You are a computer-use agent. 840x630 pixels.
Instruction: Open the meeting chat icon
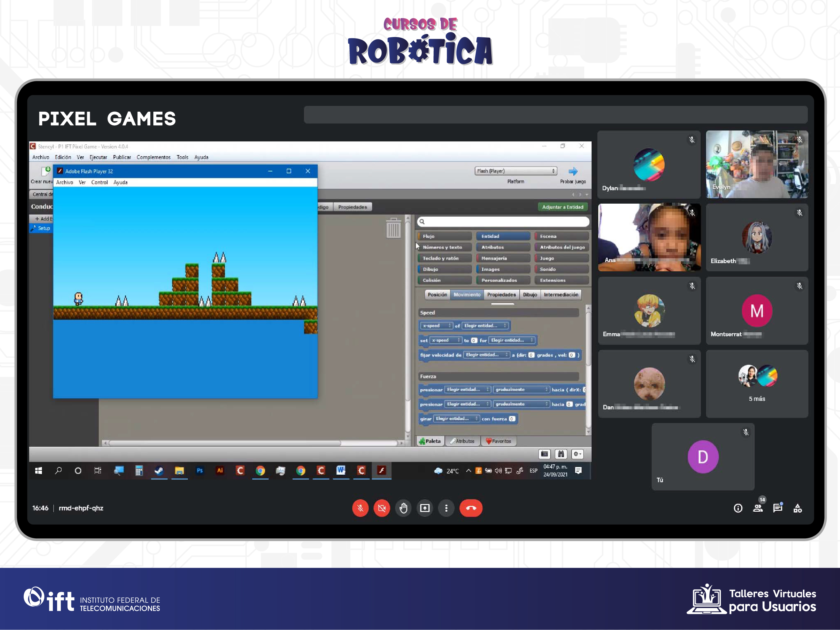[778, 508]
